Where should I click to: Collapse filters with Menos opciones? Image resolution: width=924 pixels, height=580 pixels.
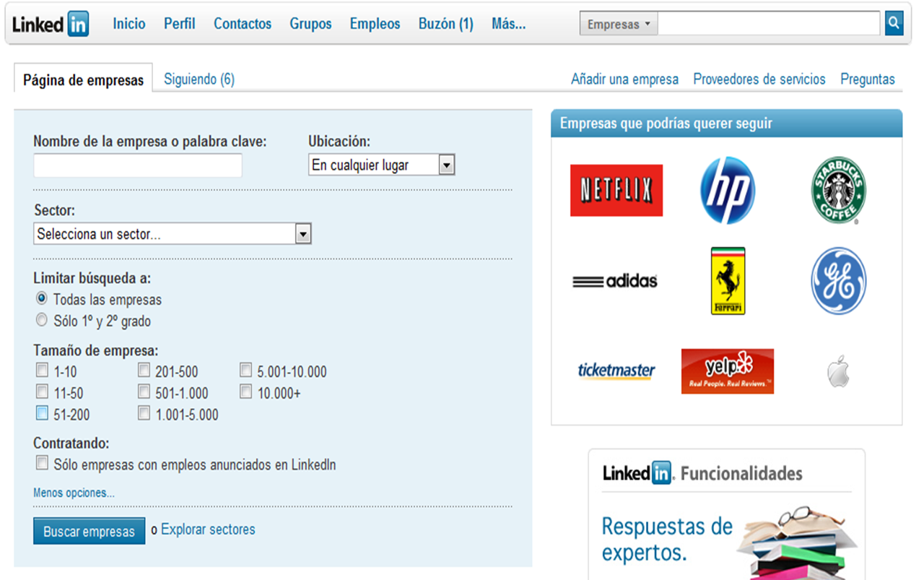click(74, 493)
